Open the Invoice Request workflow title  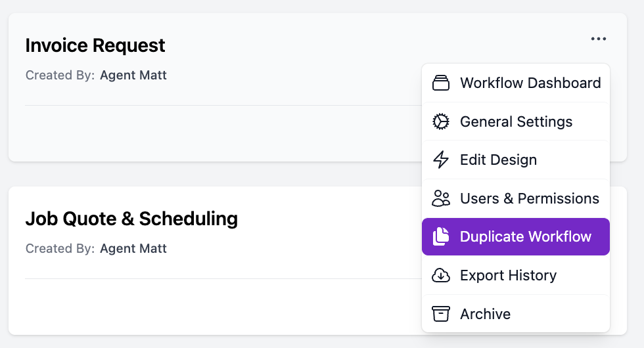point(95,45)
